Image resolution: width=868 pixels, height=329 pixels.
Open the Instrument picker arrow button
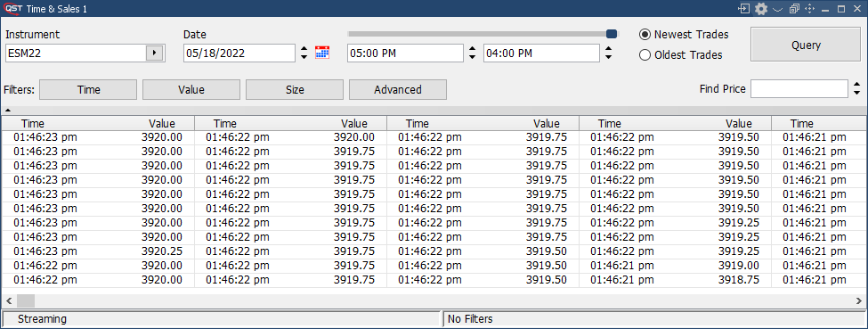154,53
